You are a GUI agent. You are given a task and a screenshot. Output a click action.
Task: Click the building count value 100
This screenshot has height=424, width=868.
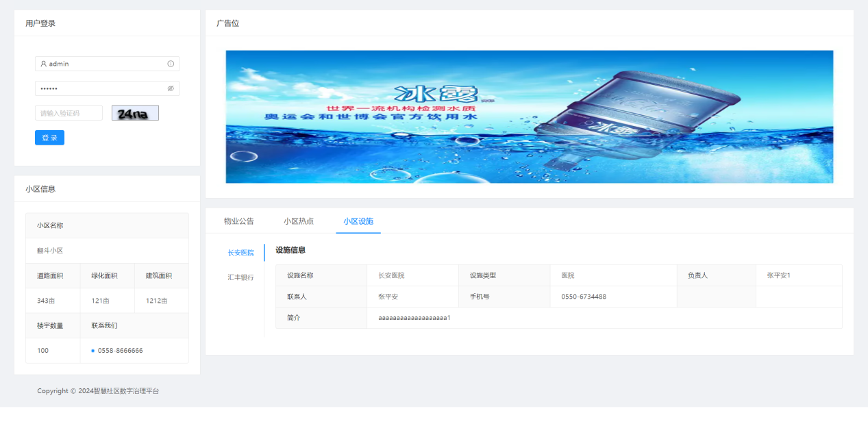43,351
